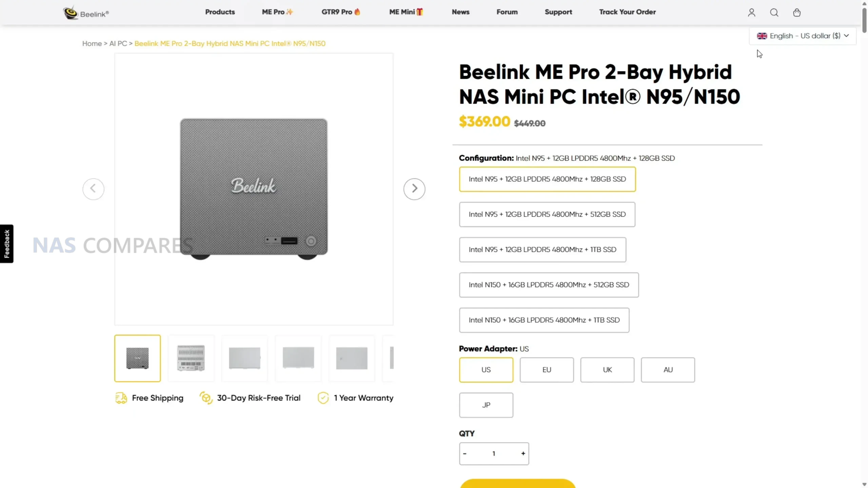This screenshot has height=488, width=868.
Task: Select the EU power adapter option
Action: [547, 370]
